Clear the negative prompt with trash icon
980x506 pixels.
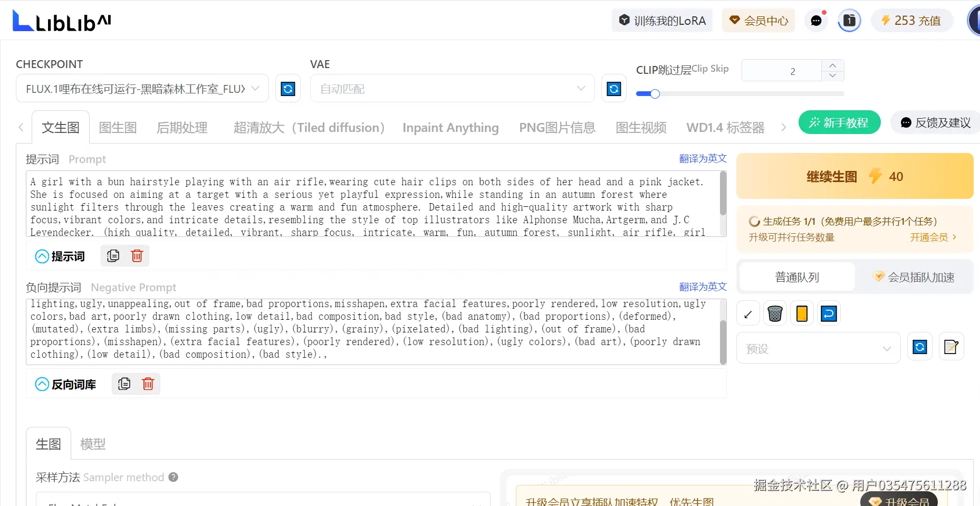click(x=148, y=384)
